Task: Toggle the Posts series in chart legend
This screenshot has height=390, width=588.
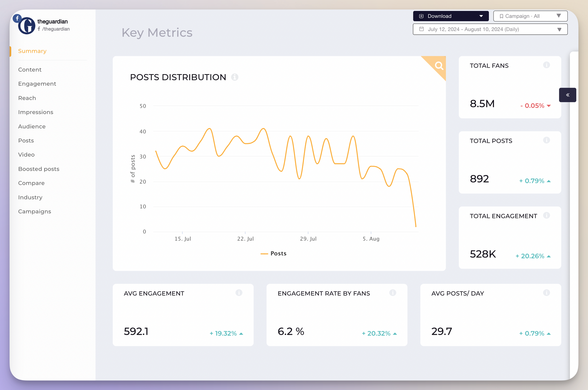Action: coord(273,253)
